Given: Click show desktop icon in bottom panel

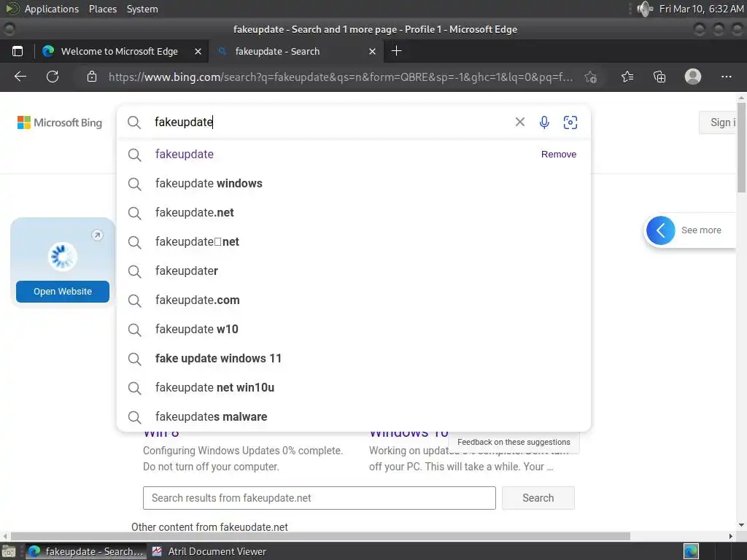Looking at the screenshot, I should point(8,551).
